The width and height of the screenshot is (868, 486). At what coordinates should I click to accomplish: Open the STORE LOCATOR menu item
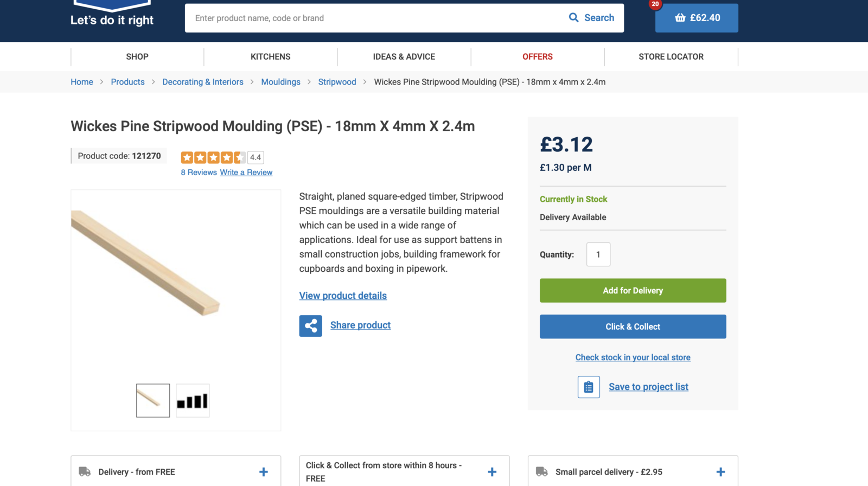point(671,56)
